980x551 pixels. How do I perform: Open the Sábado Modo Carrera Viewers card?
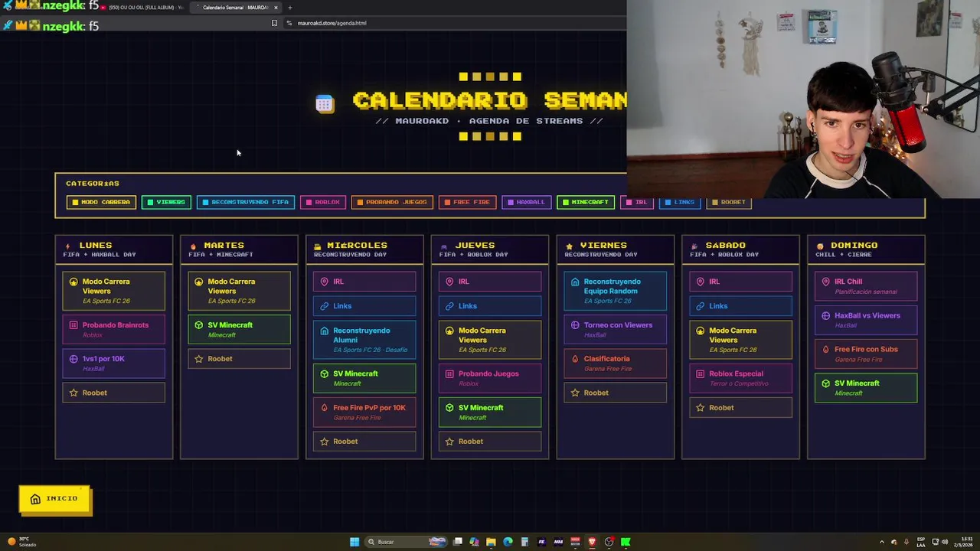point(740,340)
